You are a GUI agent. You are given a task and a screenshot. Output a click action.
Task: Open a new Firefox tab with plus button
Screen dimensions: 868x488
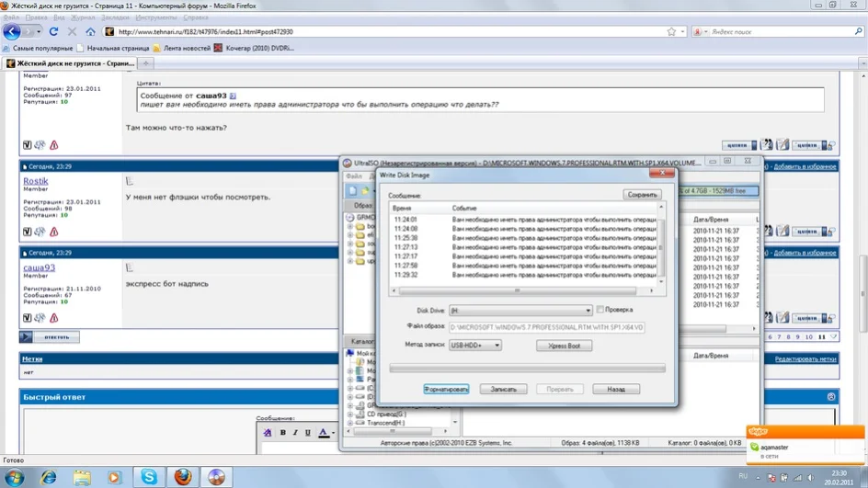(145, 63)
